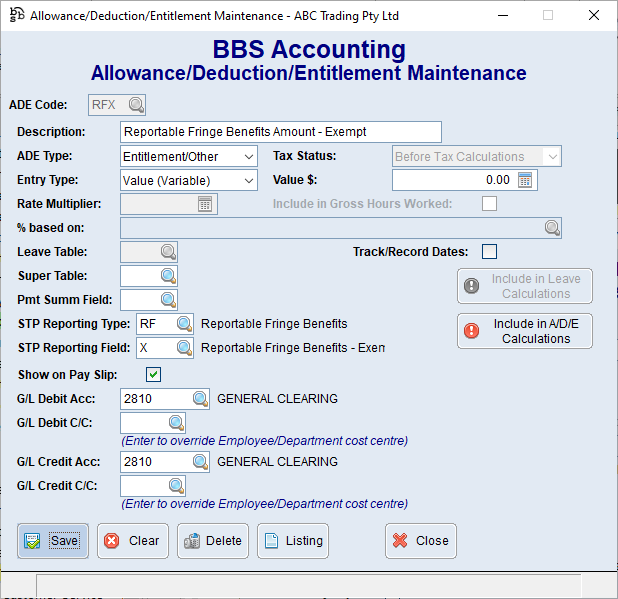Viewport: 618px width, 599px height.
Task: Click Include in A/D/E Calculations button
Action: [x=525, y=331]
